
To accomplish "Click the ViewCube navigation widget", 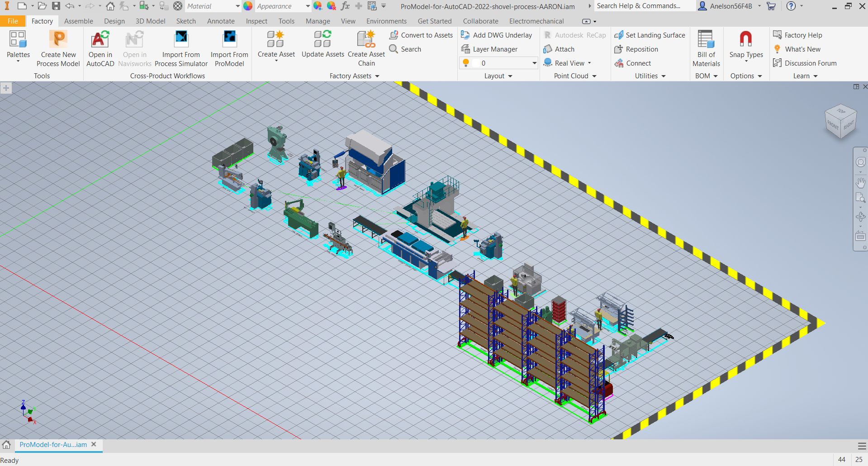I will coord(840,121).
